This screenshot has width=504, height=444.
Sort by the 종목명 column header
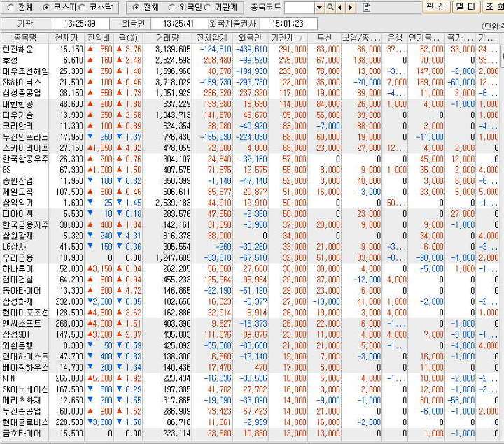25,38
